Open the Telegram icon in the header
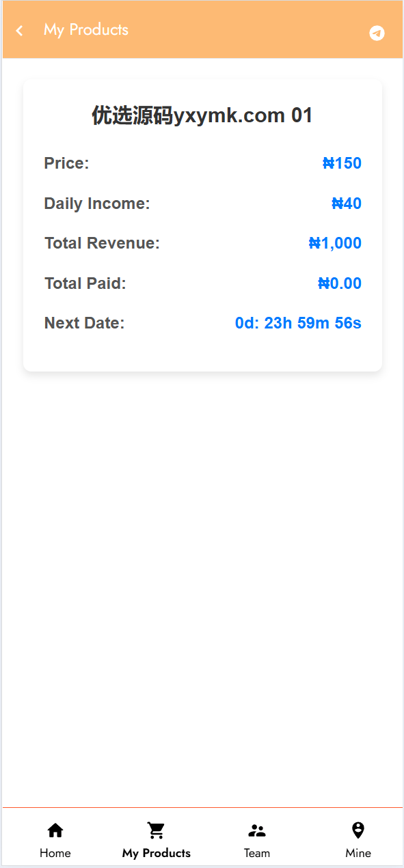 [377, 33]
